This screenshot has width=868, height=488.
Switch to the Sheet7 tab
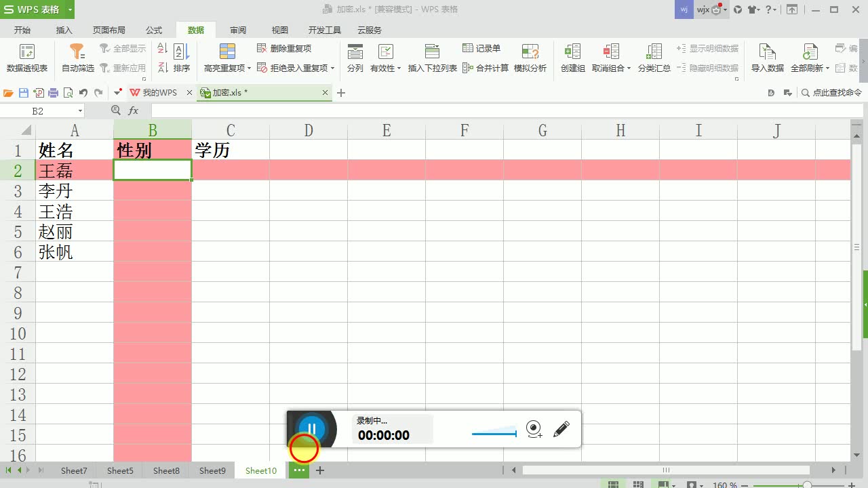click(x=74, y=470)
